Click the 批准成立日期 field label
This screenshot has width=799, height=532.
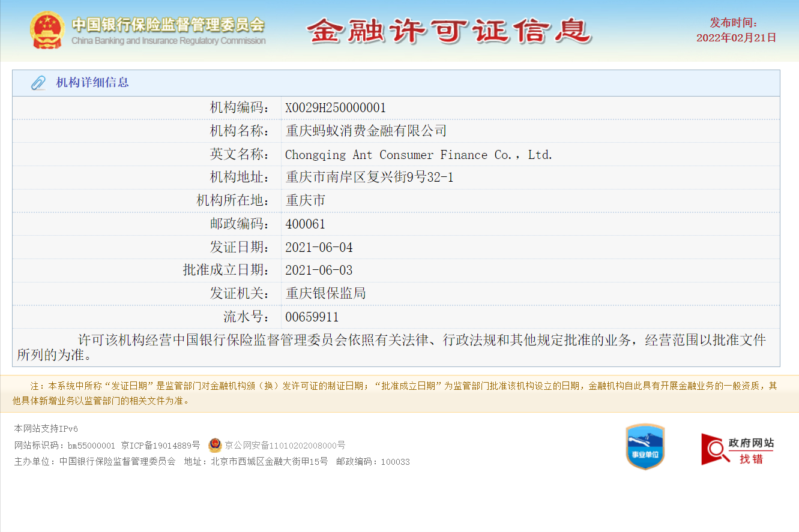tap(226, 270)
